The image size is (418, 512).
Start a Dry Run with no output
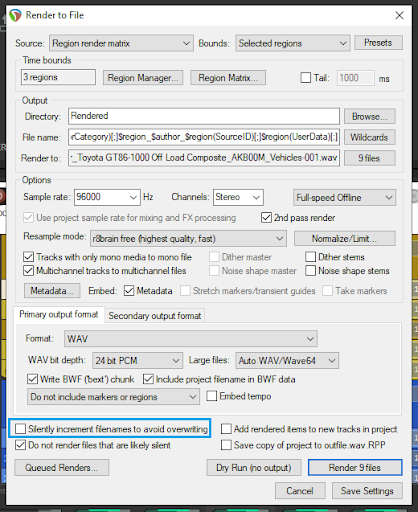click(x=254, y=468)
